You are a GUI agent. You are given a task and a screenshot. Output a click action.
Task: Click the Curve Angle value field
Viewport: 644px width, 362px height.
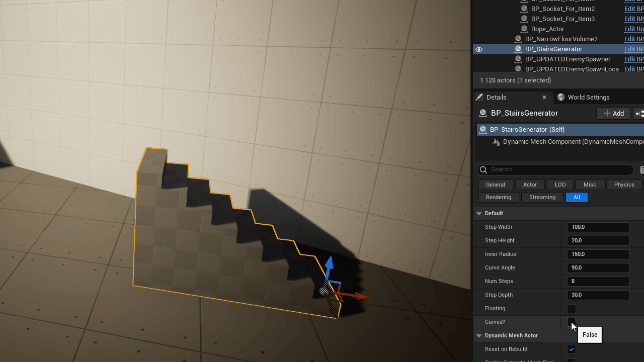(x=598, y=268)
